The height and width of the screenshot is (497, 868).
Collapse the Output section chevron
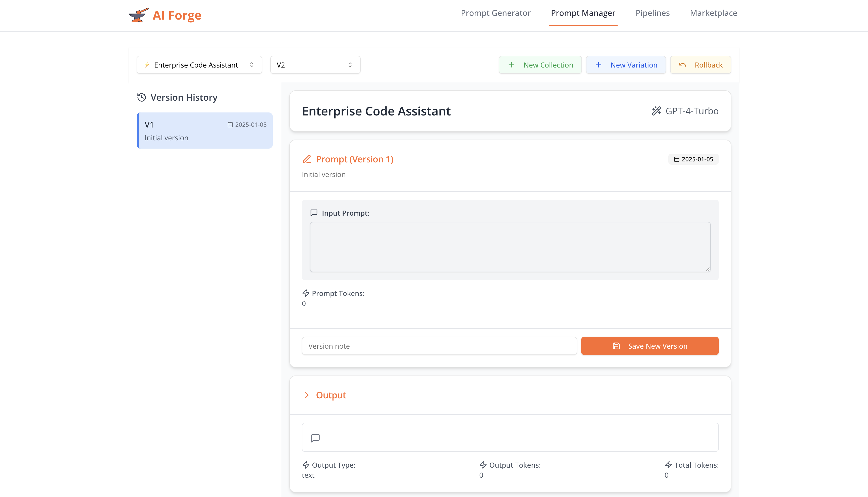click(307, 395)
